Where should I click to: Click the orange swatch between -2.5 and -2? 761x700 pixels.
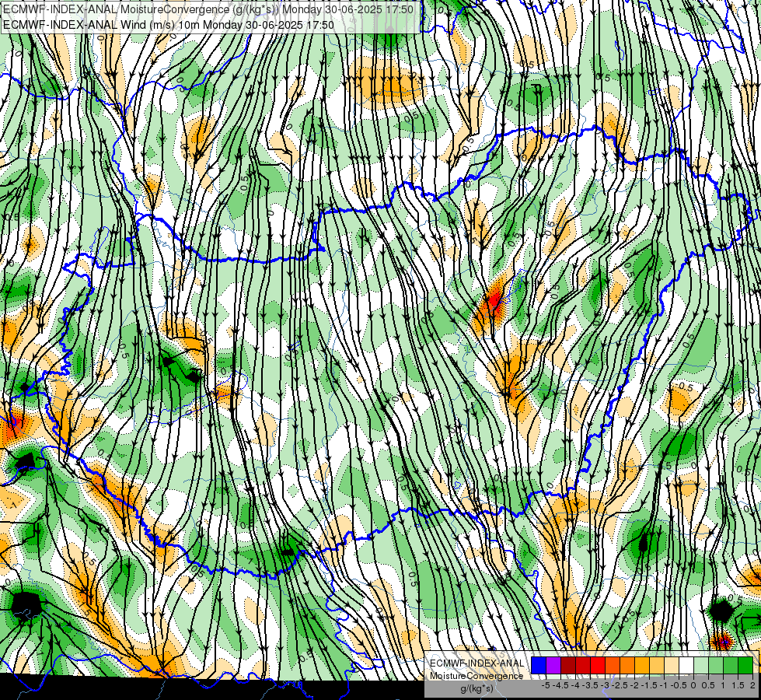[627, 665]
